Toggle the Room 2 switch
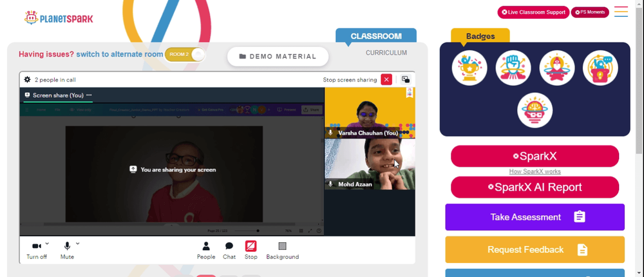Viewport: 644px width, 277px height. click(185, 55)
